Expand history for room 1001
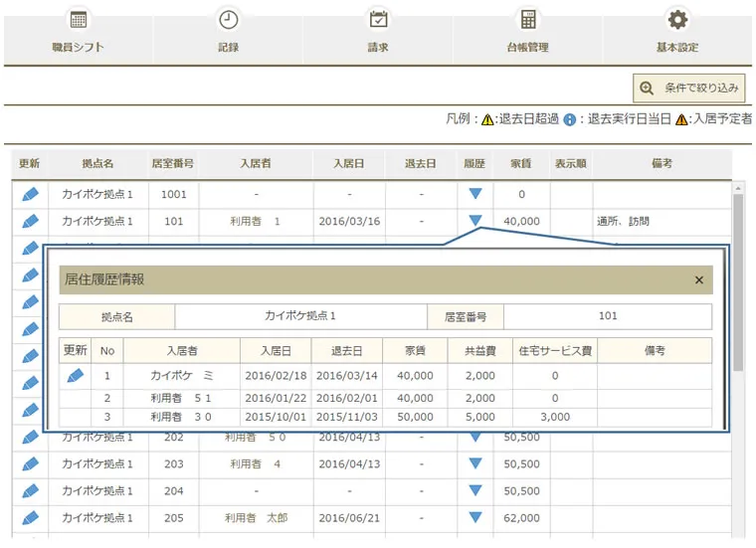Screen dimensions: 756x548 pos(475,193)
